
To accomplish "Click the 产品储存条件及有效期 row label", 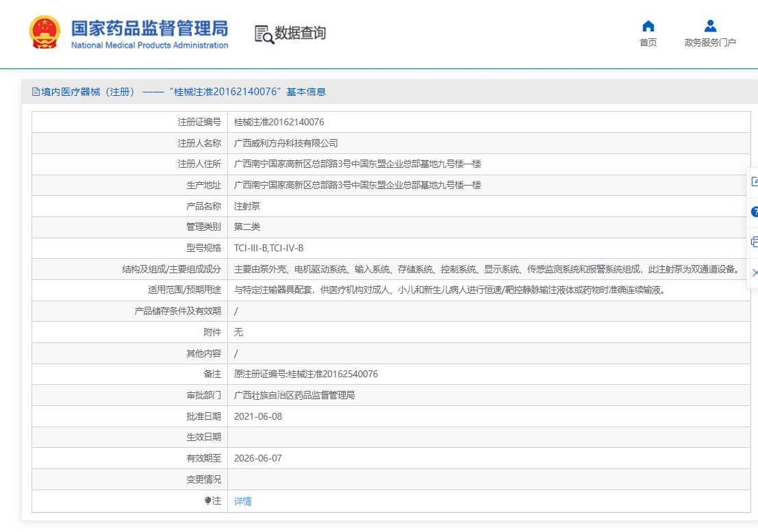I will [x=177, y=311].
